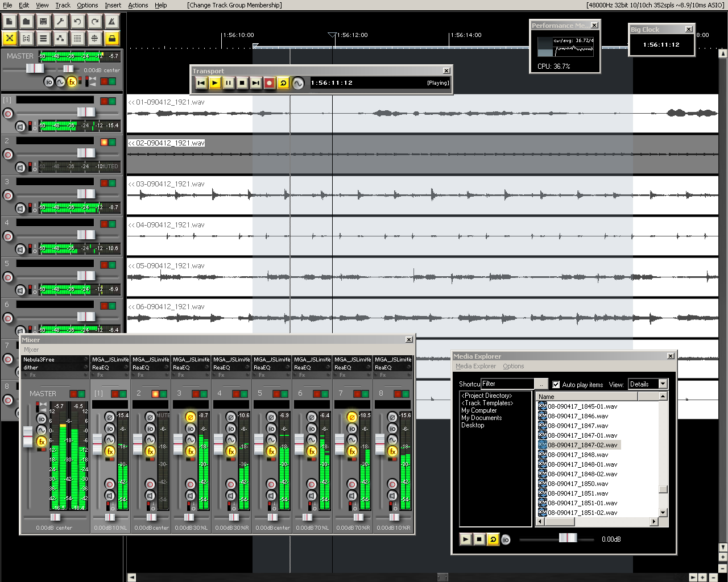Open the Track menu
Viewport: 728px width, 582px height.
point(63,5)
